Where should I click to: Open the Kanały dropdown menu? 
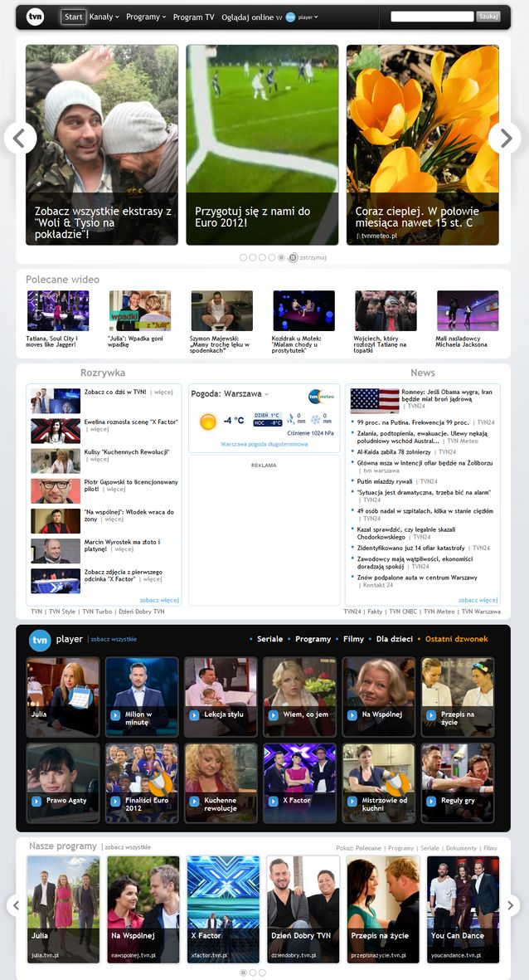[104, 17]
